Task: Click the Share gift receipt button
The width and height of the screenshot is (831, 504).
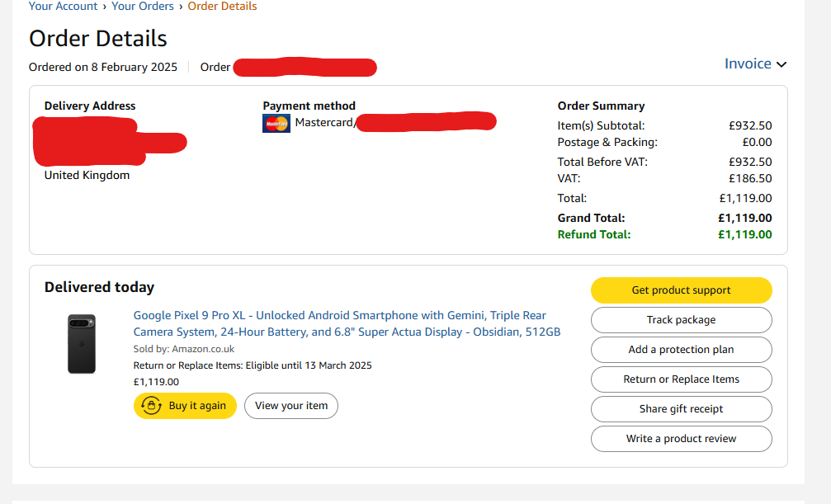Action: coord(681,409)
